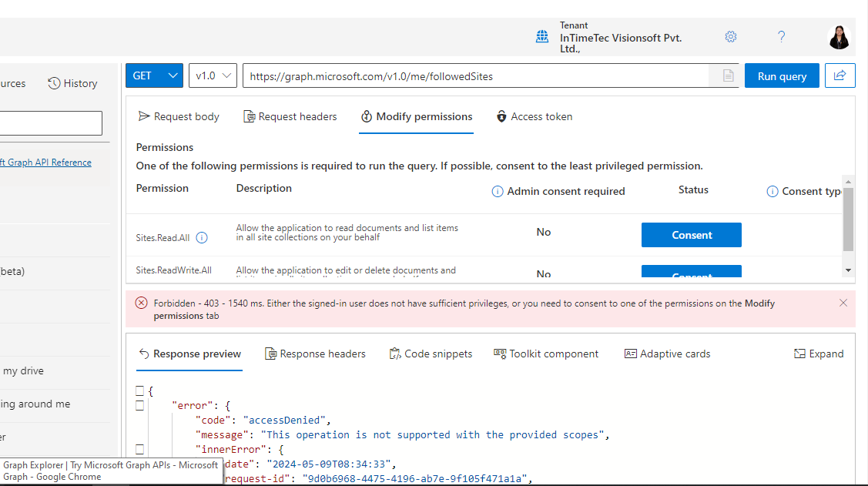Viewport: 868px width, 486px height.
Task: Click the Sites.Read.All permission name
Action: tap(163, 238)
